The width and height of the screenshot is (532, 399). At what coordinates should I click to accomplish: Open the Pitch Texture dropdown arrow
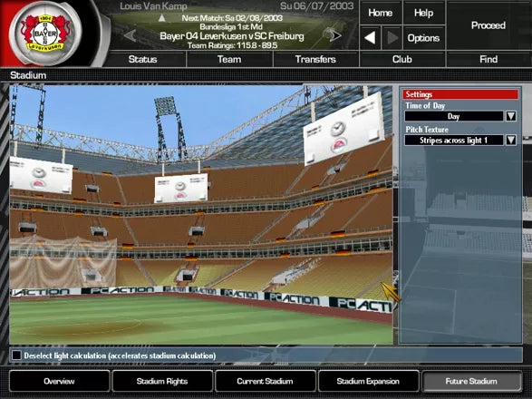(511, 140)
